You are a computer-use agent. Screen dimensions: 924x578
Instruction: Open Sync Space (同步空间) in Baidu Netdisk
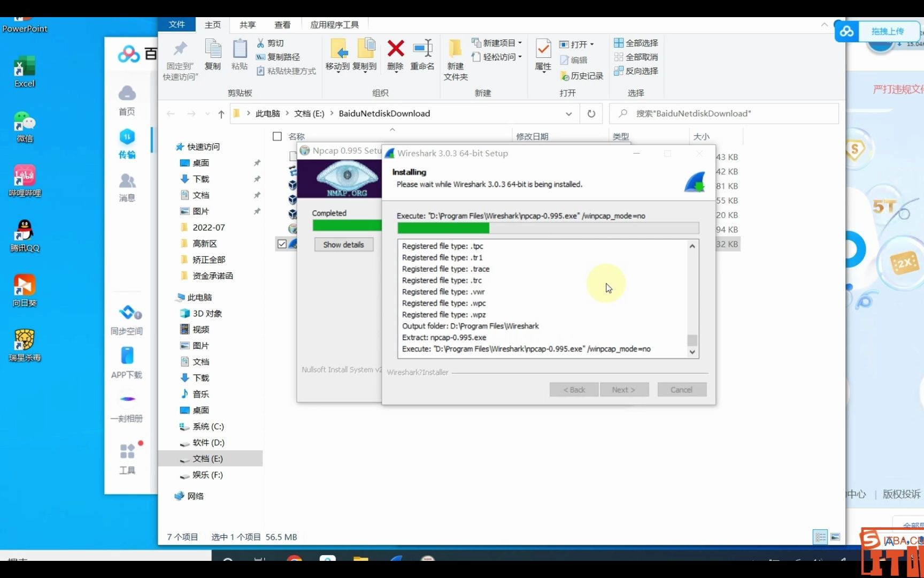tap(127, 320)
